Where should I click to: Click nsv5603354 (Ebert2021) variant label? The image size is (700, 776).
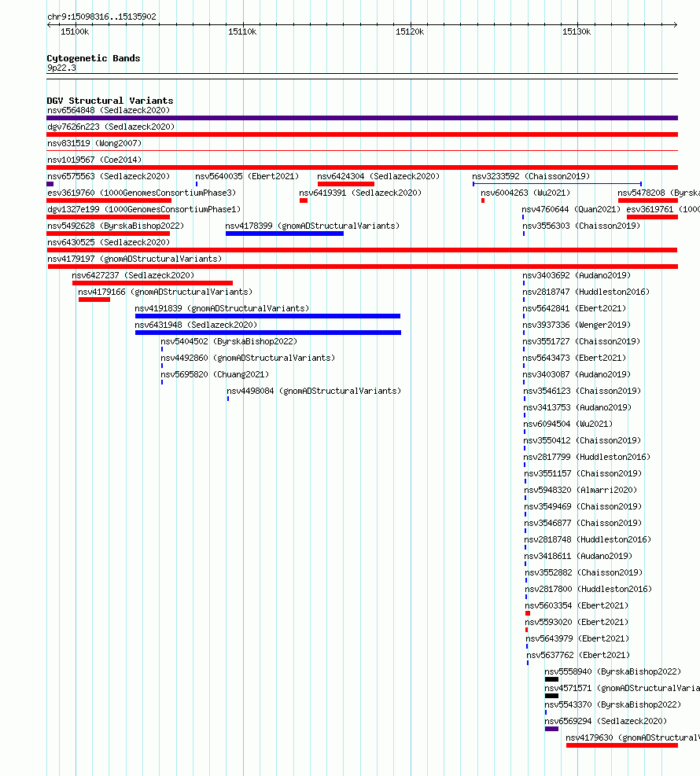click(x=577, y=605)
